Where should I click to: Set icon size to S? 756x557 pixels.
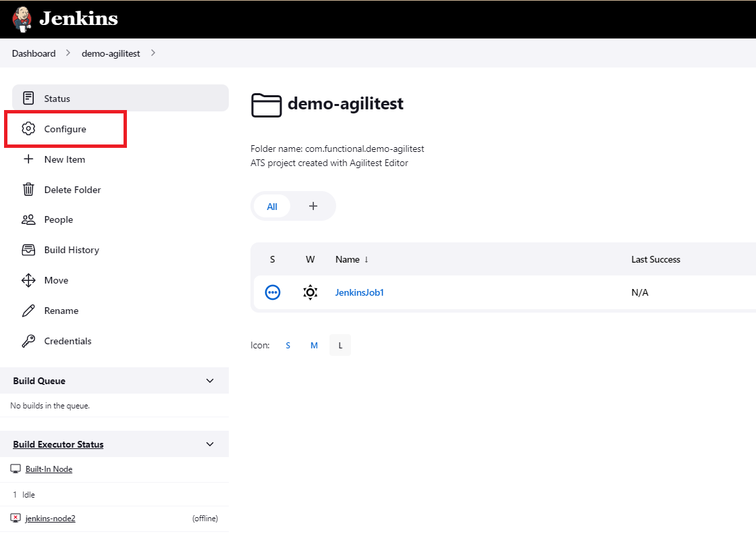(288, 345)
